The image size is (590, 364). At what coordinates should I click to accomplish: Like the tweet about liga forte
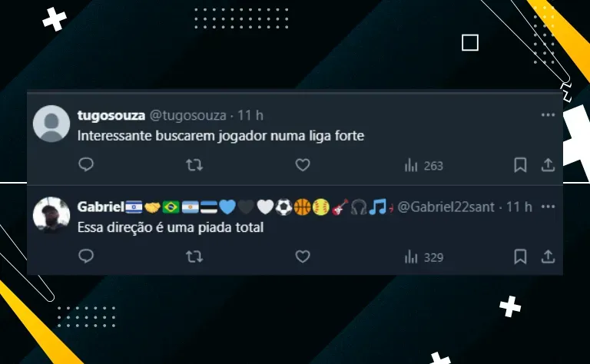click(303, 165)
